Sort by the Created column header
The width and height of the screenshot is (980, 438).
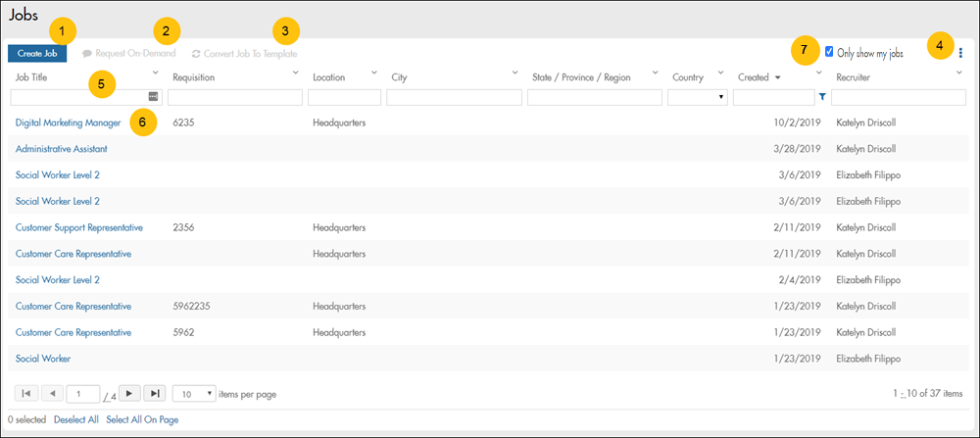(x=754, y=76)
